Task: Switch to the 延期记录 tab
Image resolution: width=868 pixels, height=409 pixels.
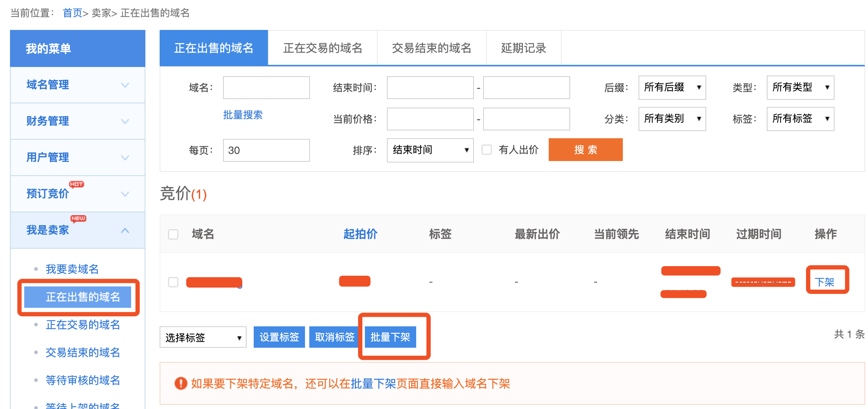Action: (523, 48)
